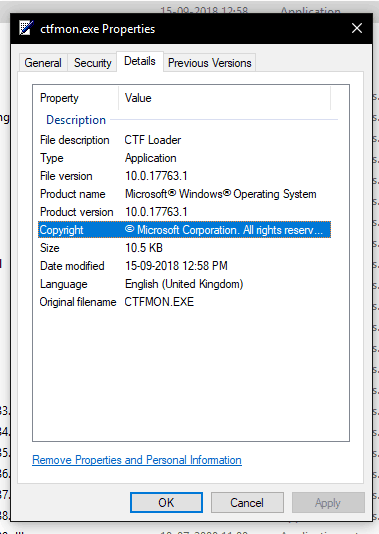The image size is (379, 534).
Task: Select the Size property row
Action: point(184,248)
